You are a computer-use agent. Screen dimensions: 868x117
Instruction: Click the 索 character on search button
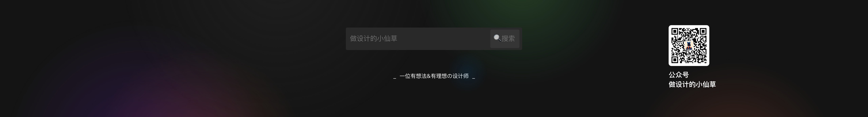click(x=511, y=39)
